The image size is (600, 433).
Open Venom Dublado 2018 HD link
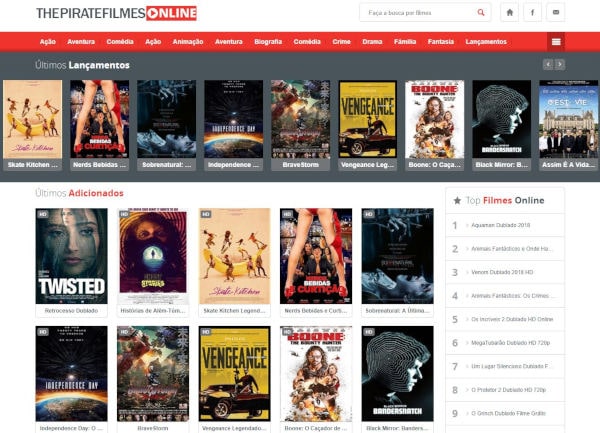pos(502,272)
